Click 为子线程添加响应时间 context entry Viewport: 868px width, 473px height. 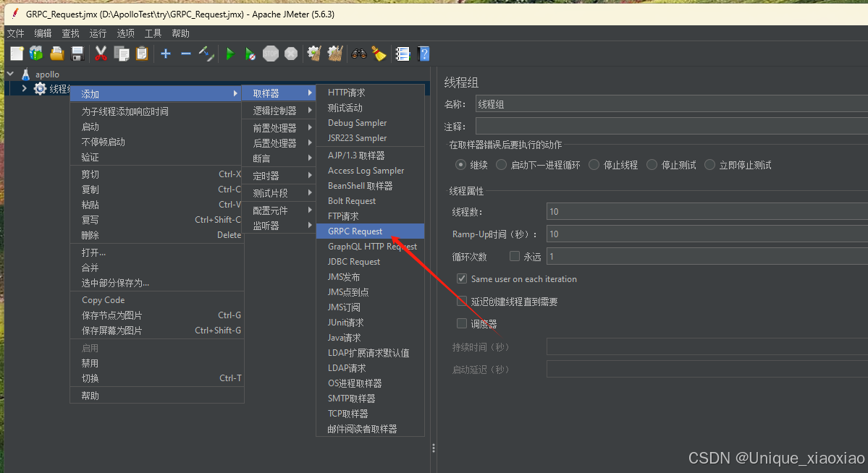157,111
